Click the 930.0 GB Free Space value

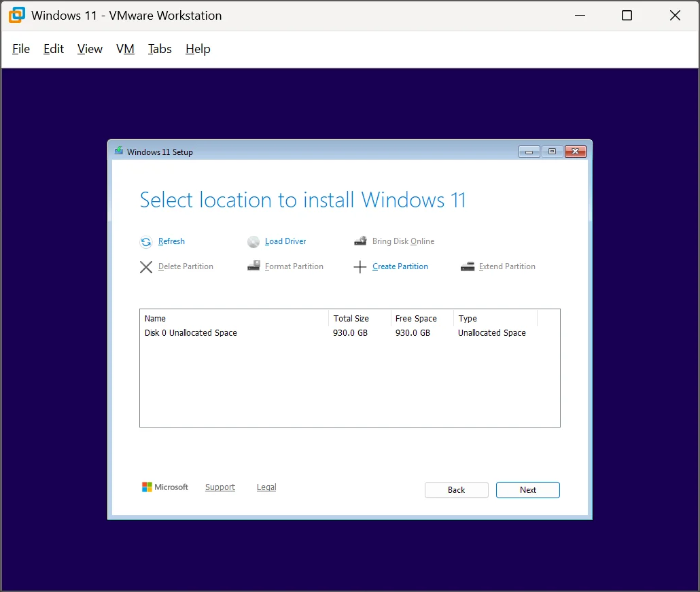pos(413,332)
